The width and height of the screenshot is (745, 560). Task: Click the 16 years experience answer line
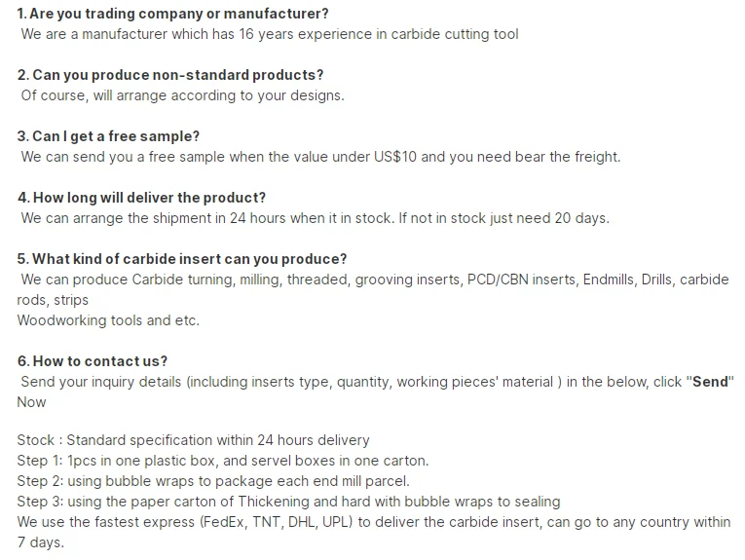(x=270, y=34)
